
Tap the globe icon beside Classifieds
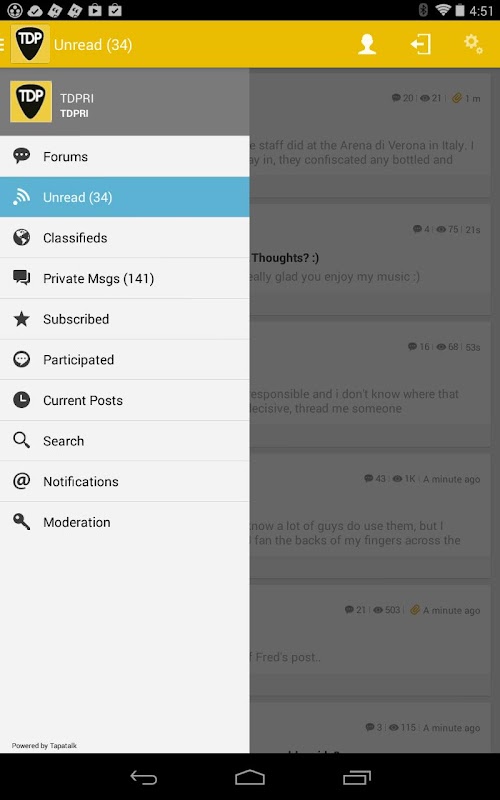[21, 237]
